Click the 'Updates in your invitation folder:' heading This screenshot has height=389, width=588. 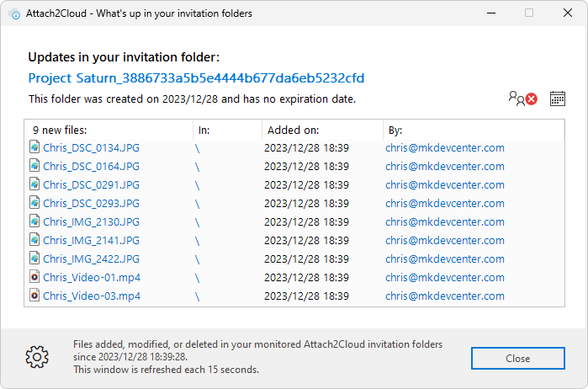coord(124,57)
